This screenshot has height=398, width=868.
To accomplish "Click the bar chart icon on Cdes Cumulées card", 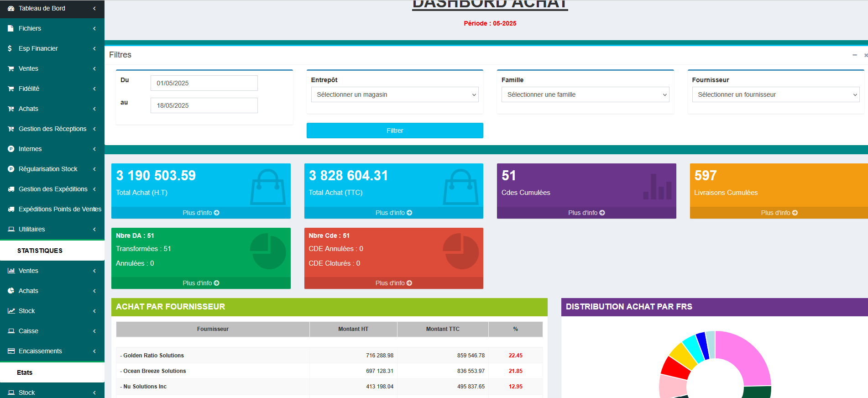I will tap(657, 187).
